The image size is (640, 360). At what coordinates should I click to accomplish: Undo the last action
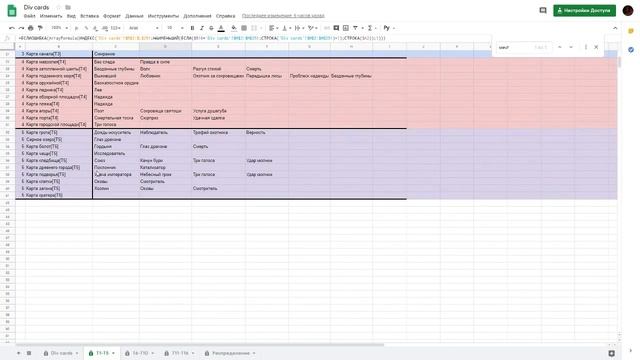[x=11, y=28]
